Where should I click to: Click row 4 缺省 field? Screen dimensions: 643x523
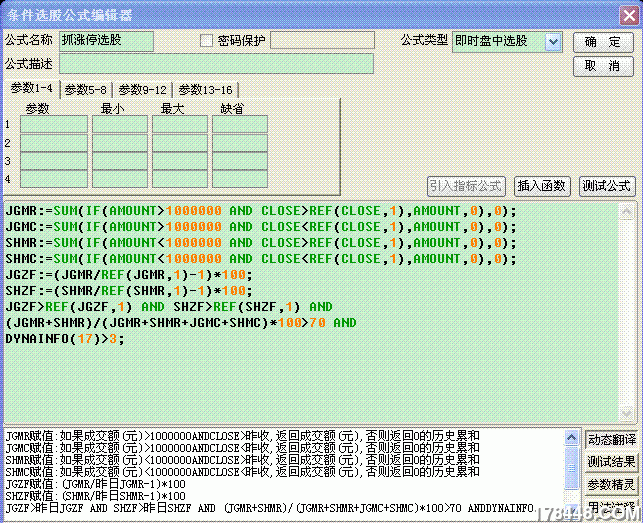click(240, 179)
